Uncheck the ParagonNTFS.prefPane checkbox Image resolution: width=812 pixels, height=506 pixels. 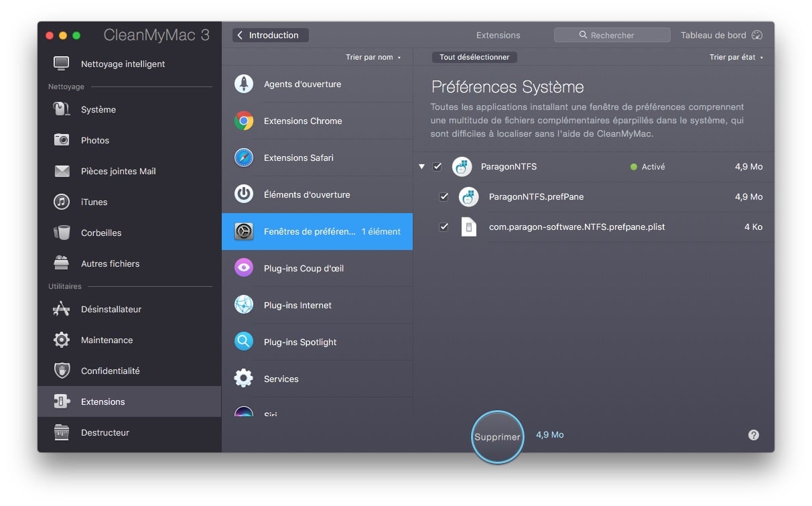(x=444, y=197)
